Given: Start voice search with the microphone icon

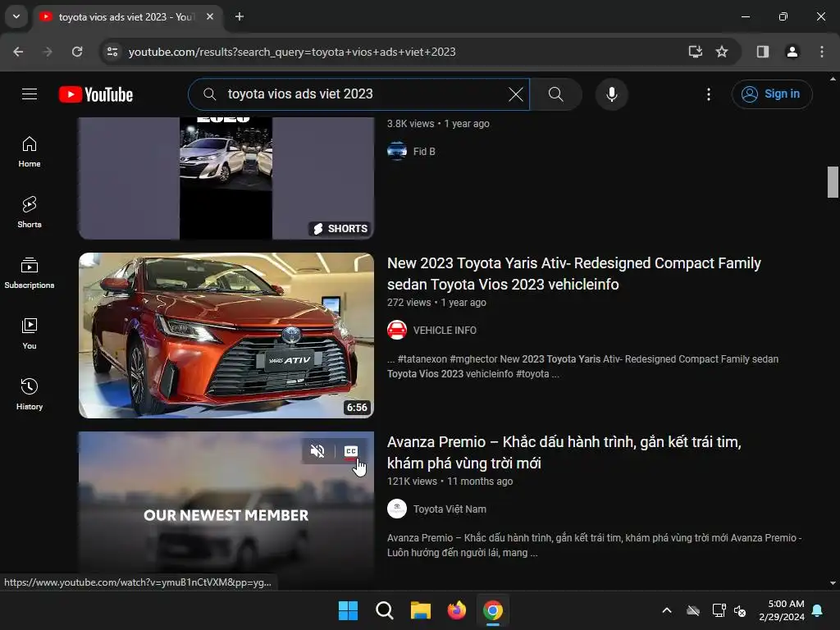Looking at the screenshot, I should point(611,94).
